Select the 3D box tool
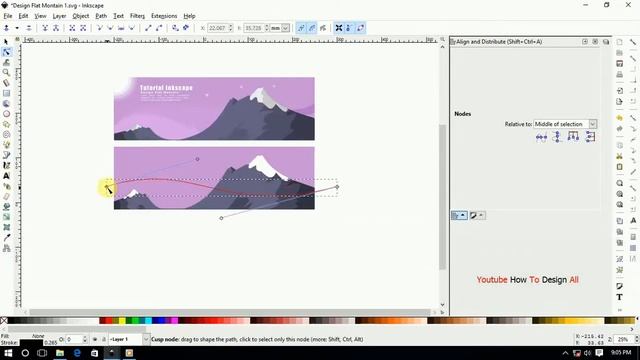Image resolution: width=640 pixels, height=360 pixels. (6, 103)
